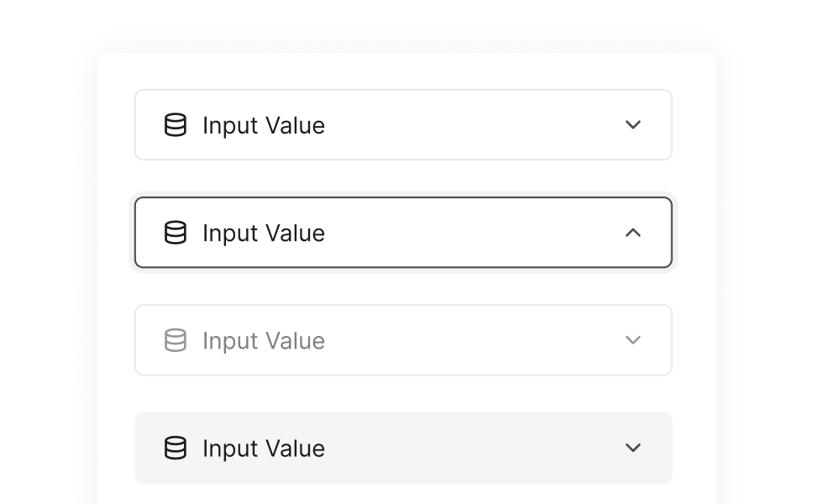The image size is (814, 504).
Task: Click the empty center of the gray-filled dropdown
Action: [470, 448]
